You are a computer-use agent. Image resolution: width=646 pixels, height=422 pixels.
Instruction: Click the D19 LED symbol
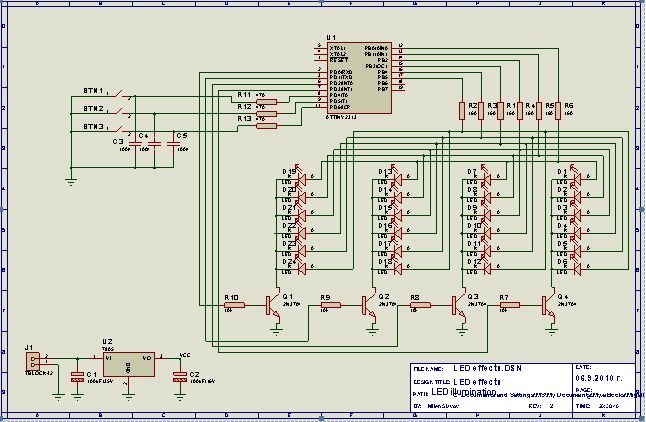[x=301, y=178]
